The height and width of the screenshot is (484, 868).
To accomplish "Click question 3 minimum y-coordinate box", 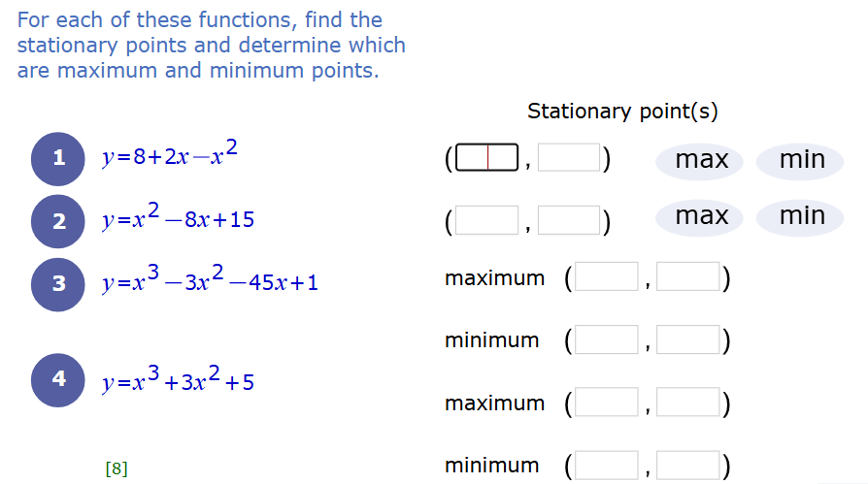I will click(688, 339).
